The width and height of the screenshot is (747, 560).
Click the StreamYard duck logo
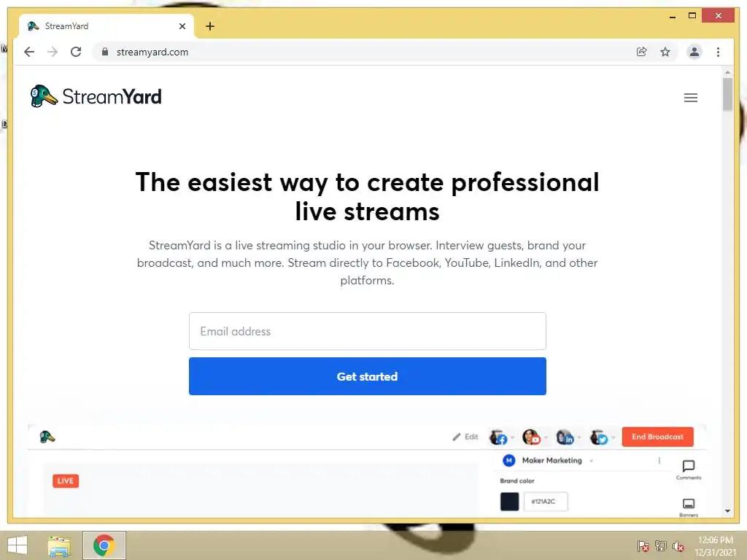(x=96, y=96)
